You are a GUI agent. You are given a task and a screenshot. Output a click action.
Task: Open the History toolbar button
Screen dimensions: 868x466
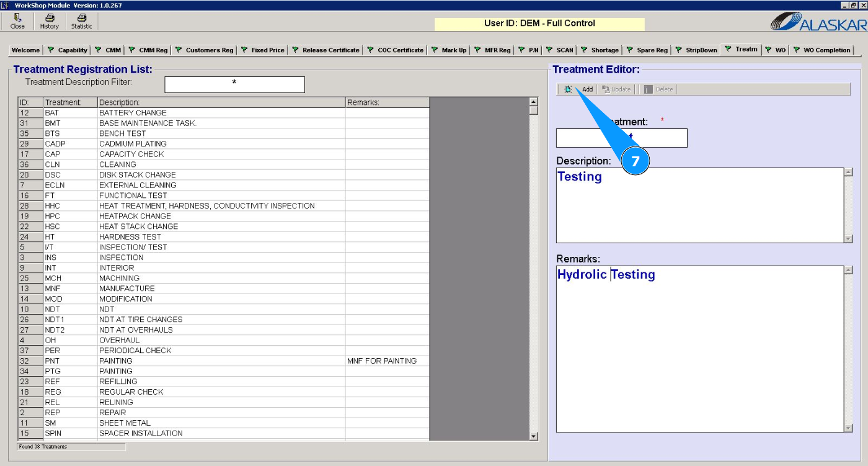50,22
